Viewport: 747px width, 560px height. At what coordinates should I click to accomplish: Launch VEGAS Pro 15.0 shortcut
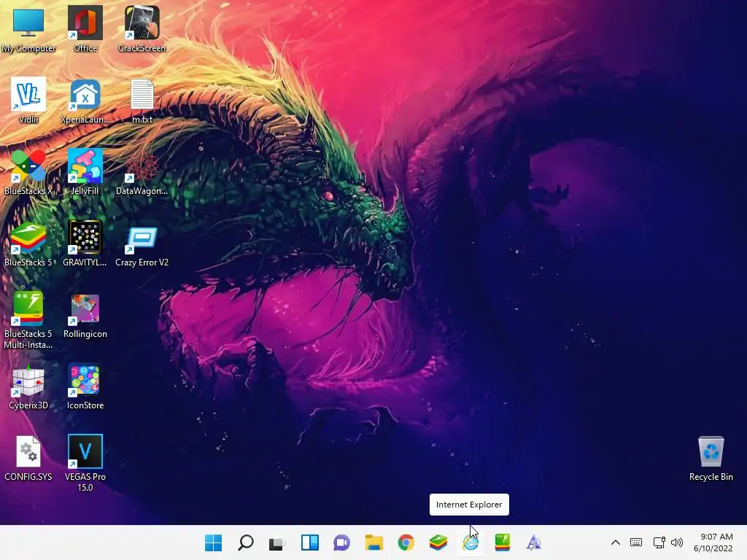pyautogui.click(x=85, y=463)
